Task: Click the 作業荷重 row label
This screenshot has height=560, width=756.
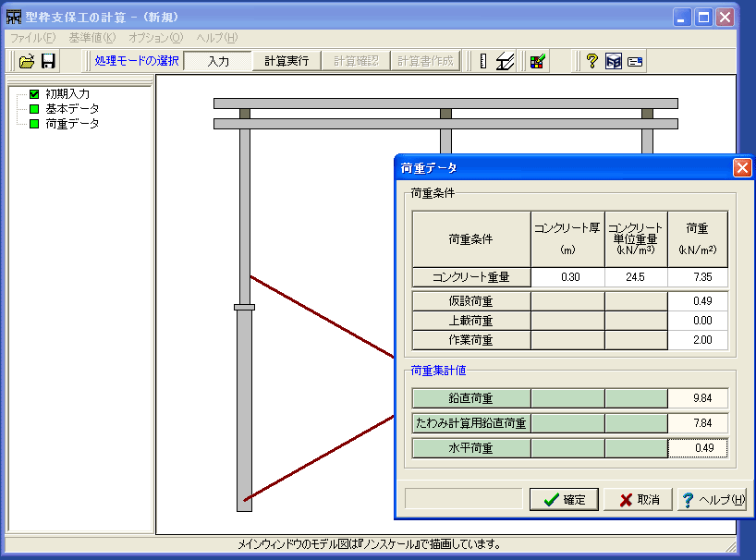Action: pos(471,340)
